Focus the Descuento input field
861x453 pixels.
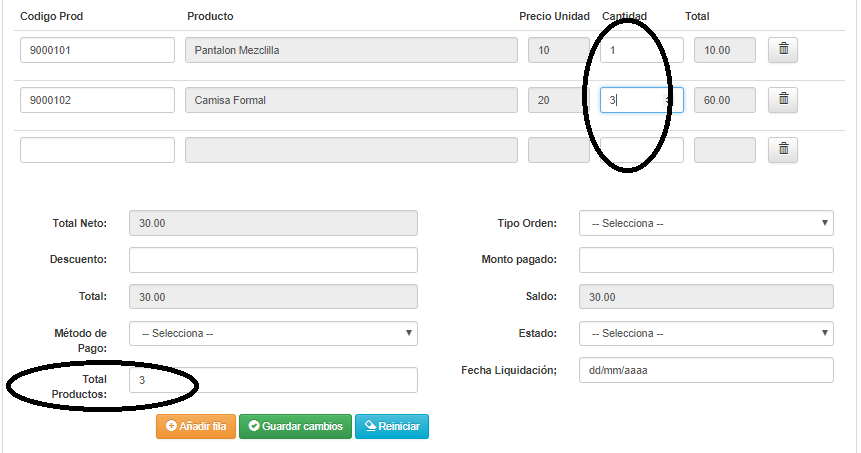click(x=273, y=260)
